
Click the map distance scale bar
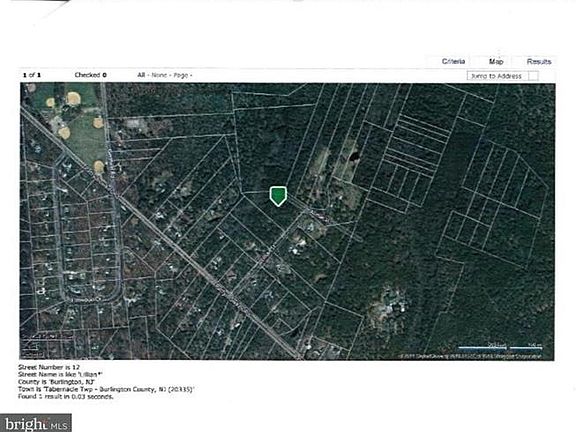tap(501, 346)
